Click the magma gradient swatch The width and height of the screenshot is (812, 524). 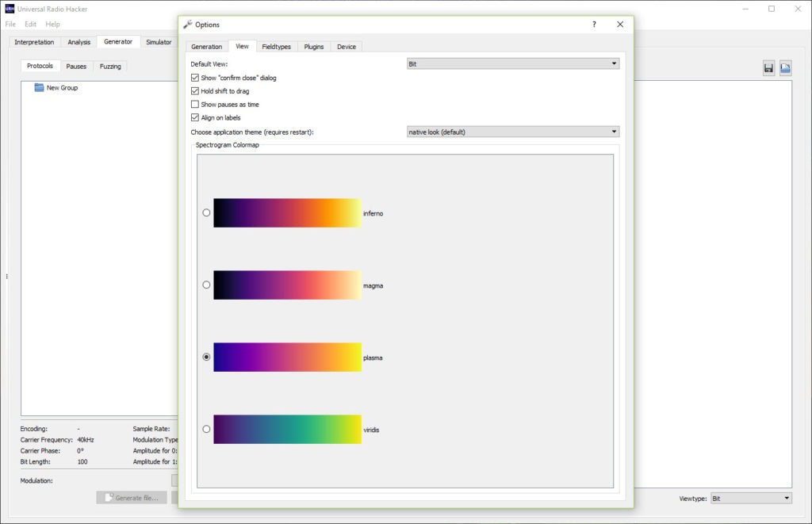click(x=287, y=285)
